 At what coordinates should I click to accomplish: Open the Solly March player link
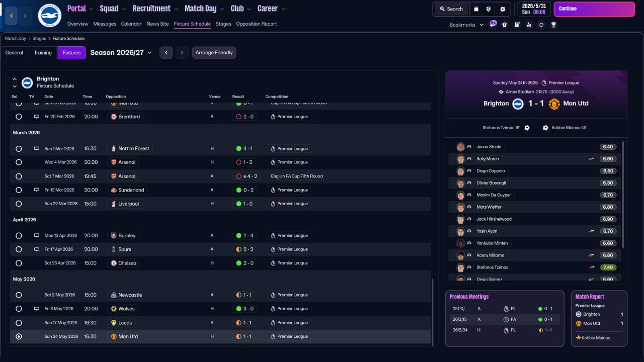click(488, 159)
